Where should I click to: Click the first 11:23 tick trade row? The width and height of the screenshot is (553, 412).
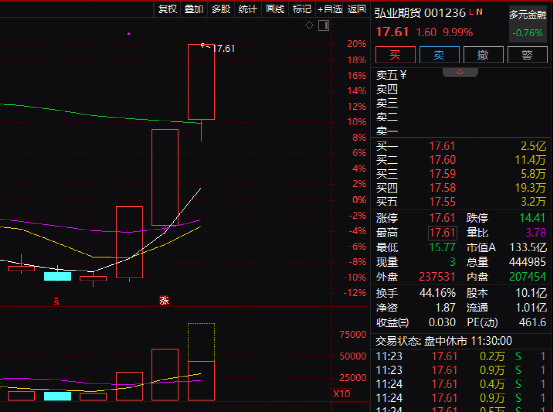point(461,356)
